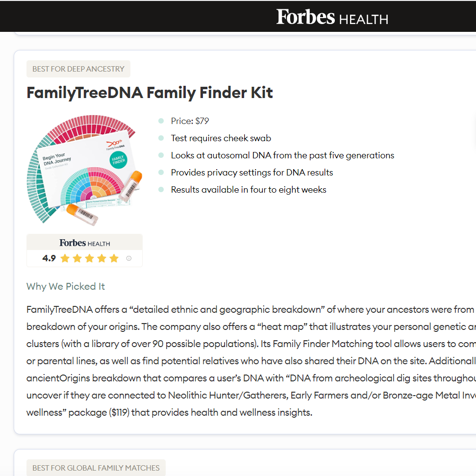Click the Why We Picked It heading

(x=66, y=286)
